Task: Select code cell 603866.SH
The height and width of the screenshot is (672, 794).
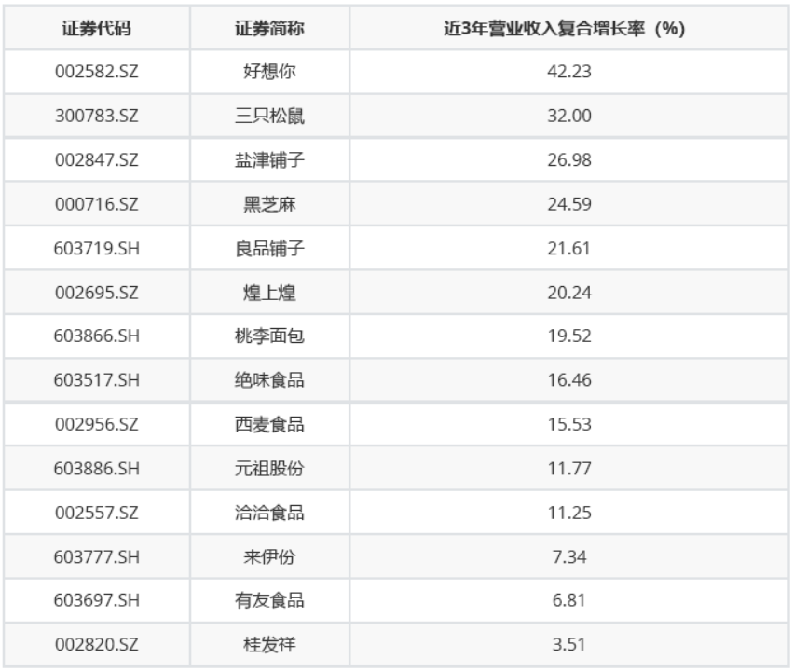Action: tap(97, 336)
